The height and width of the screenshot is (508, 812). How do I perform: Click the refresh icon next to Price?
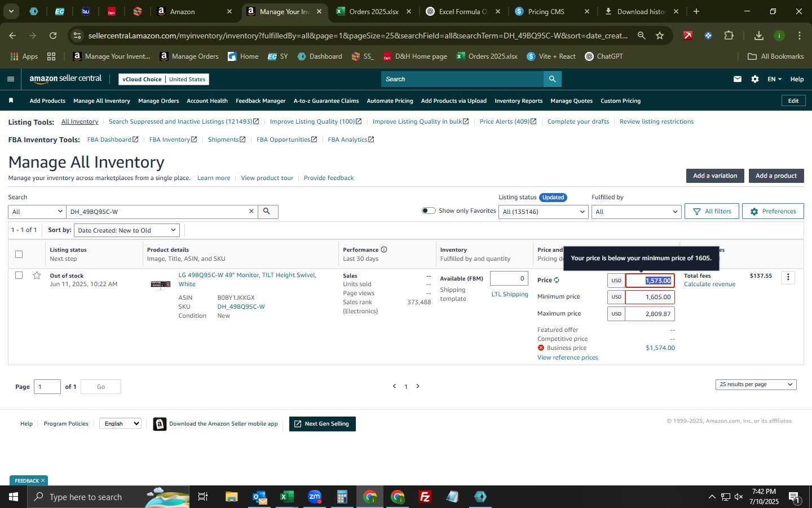[557, 280]
